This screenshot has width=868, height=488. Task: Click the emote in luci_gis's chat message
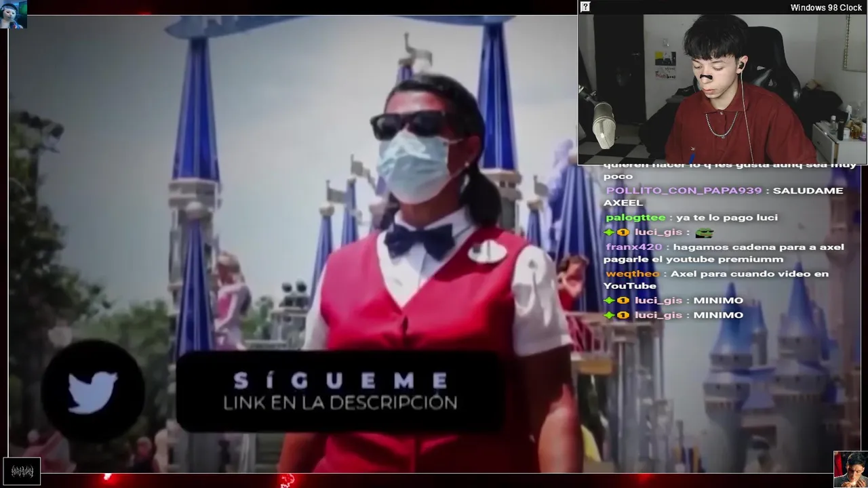click(705, 232)
